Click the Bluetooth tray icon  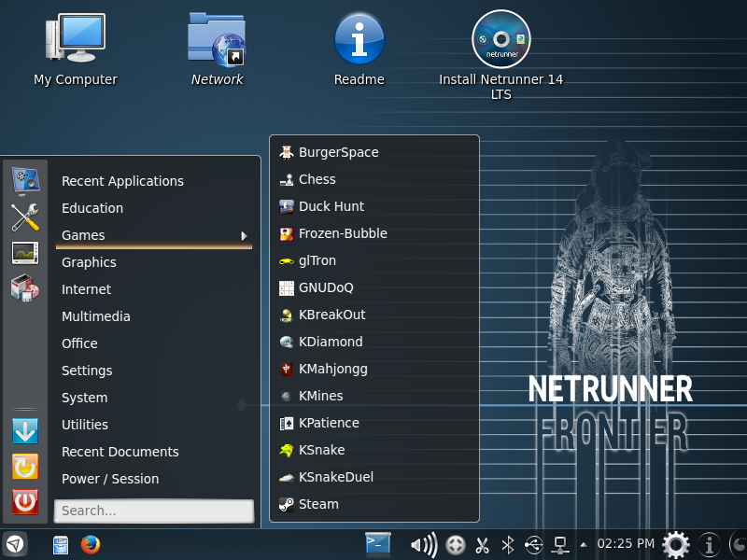[508, 545]
